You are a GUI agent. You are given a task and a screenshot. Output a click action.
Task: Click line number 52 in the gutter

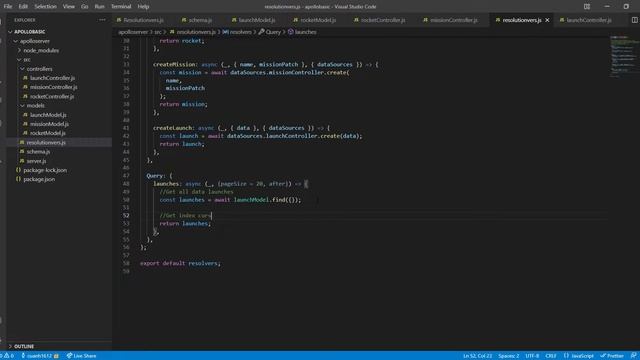tap(126, 216)
